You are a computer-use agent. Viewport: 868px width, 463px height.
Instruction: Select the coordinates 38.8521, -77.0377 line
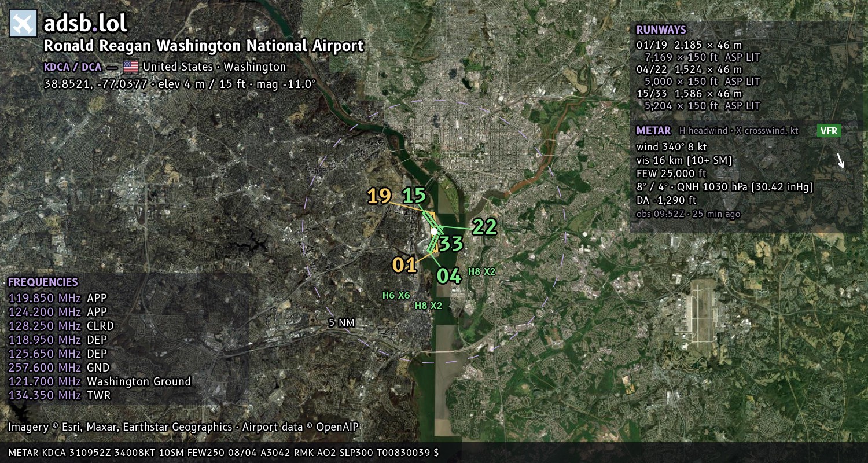[x=181, y=83]
